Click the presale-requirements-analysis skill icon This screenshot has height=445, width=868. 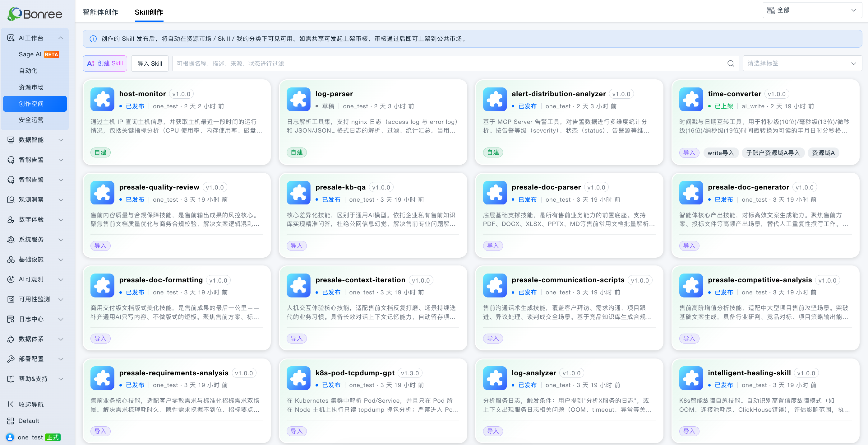(x=102, y=378)
